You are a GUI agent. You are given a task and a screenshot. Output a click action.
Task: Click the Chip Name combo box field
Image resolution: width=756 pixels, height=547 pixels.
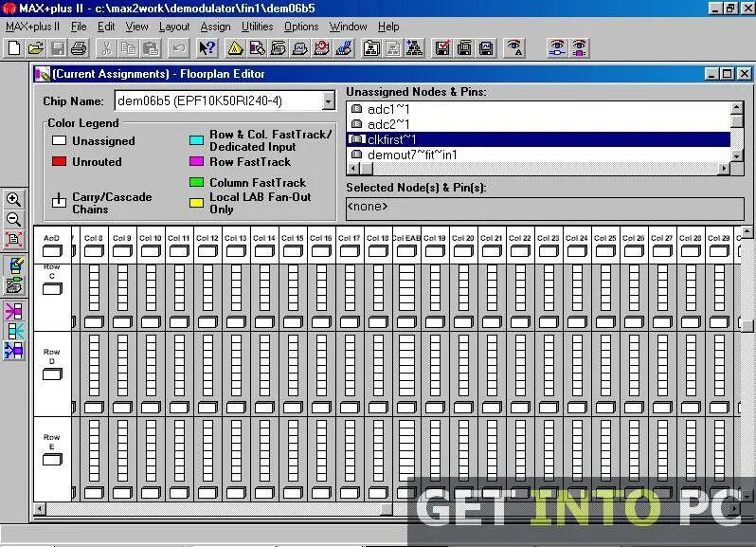[220, 101]
